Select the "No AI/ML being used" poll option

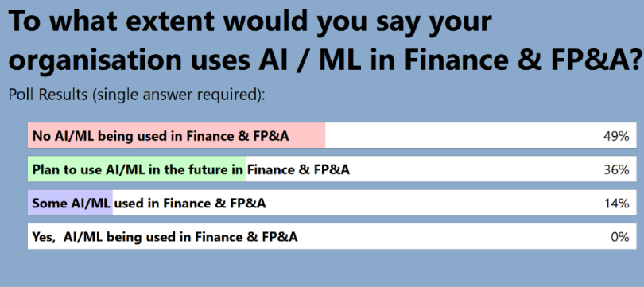(x=332, y=135)
